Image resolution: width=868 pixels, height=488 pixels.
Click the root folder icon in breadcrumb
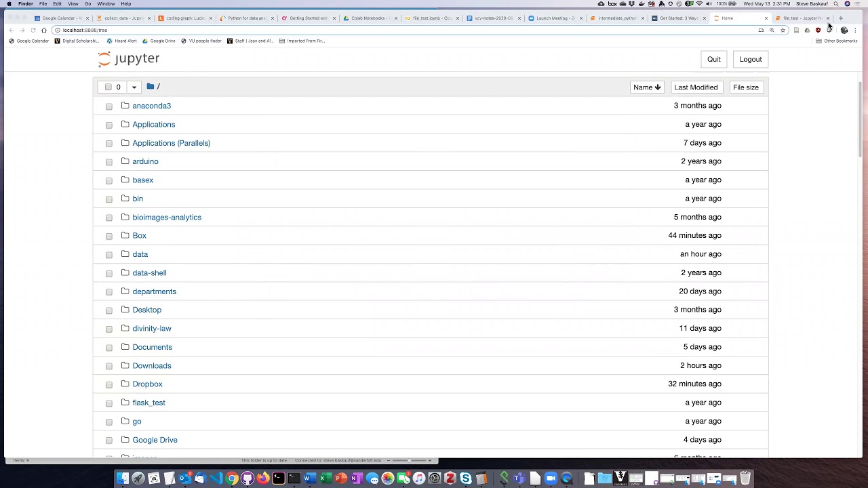tap(151, 87)
